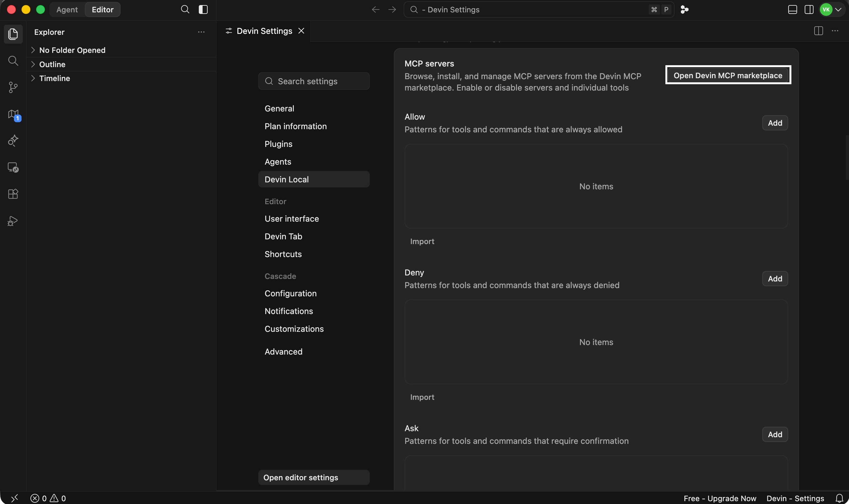
Task: Open Customizations settings
Action: (x=314, y=329)
